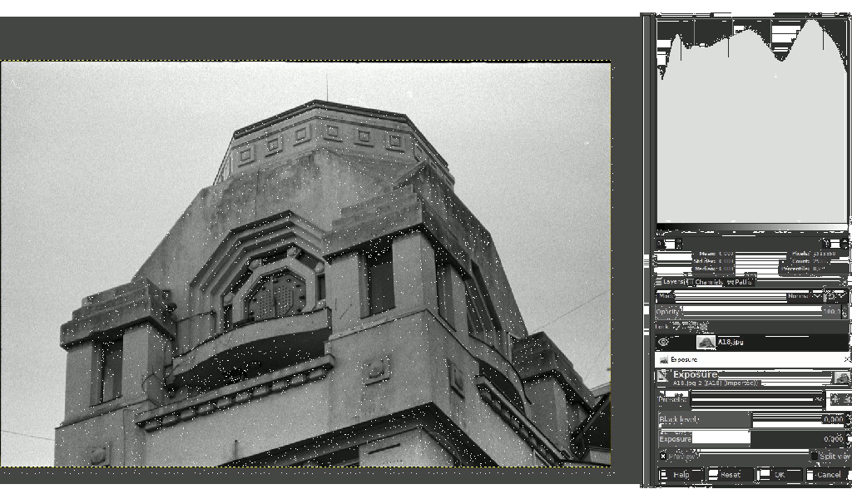Open the Presets dropdown
This screenshot has width=852, height=504.
756,399
